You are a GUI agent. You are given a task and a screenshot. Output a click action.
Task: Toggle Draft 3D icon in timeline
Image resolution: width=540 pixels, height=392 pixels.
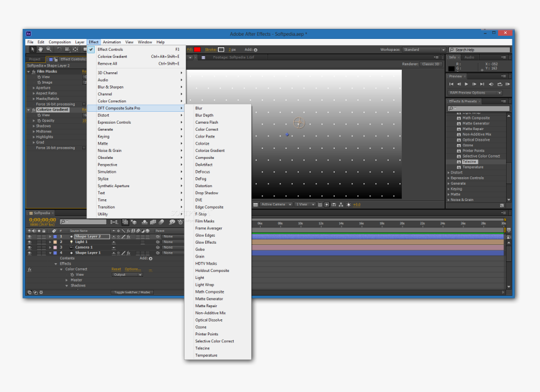[x=134, y=222]
